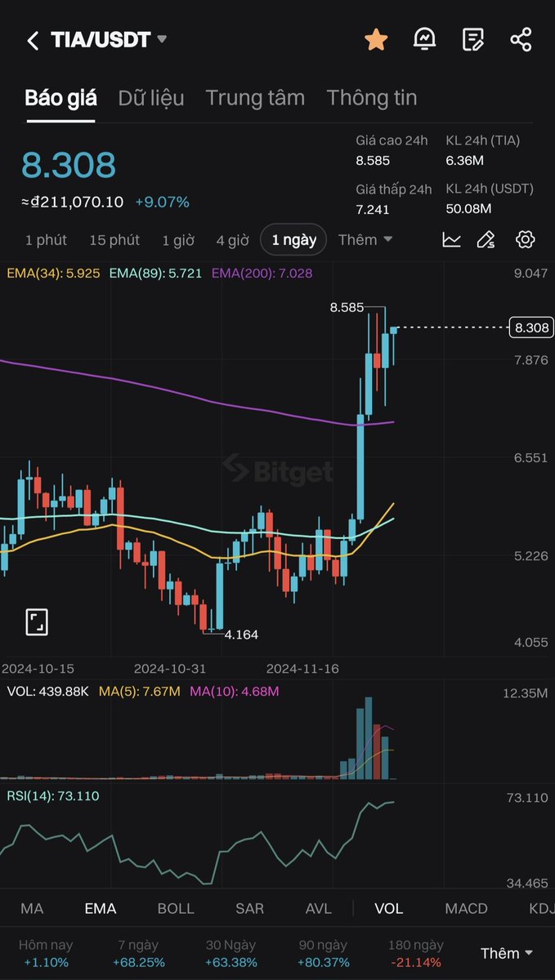Viewport: 555px width, 980px height.
Task: Click the large 8.308 price heading
Action: tap(69, 165)
